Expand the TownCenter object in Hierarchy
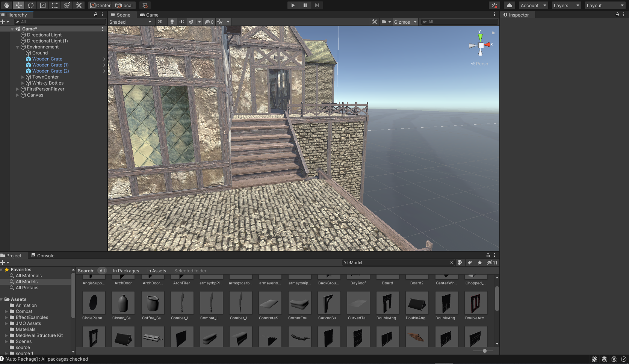The height and width of the screenshot is (364, 629). 23,77
